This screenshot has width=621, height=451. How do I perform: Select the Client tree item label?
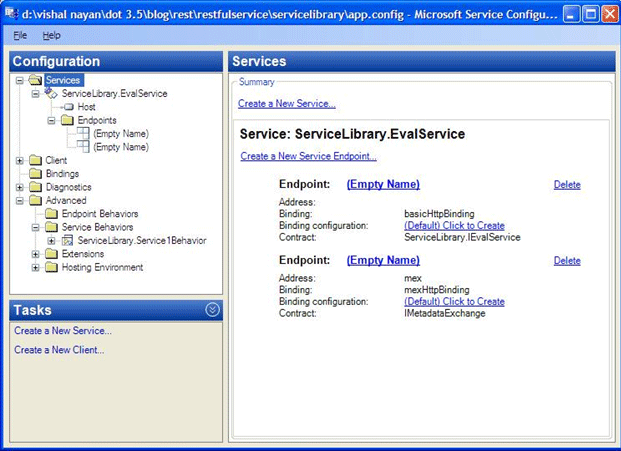pyautogui.click(x=56, y=160)
